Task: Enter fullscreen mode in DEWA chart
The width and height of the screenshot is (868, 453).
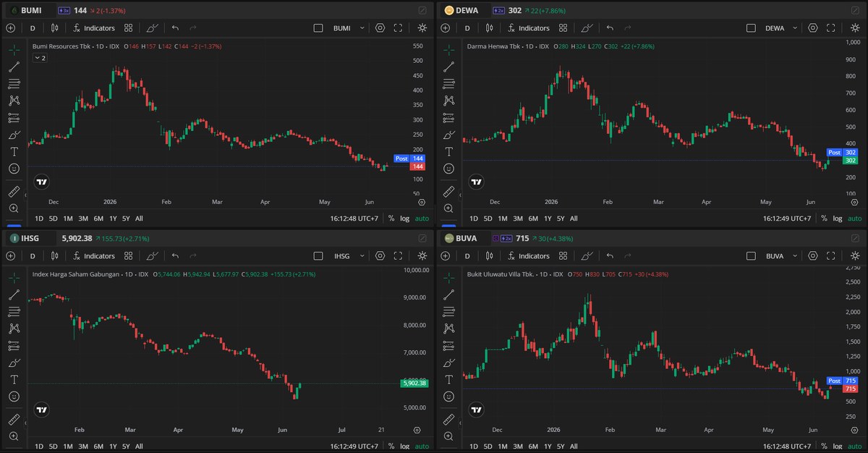Action: [x=833, y=28]
